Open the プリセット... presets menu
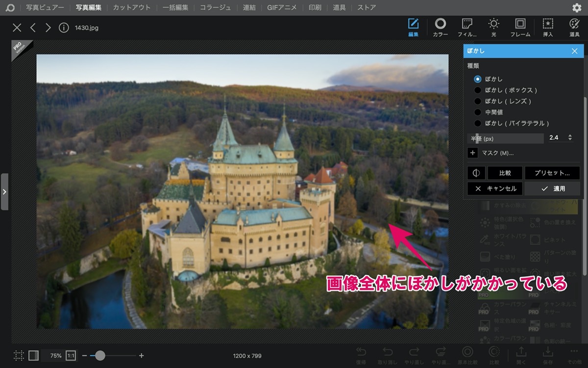 552,173
